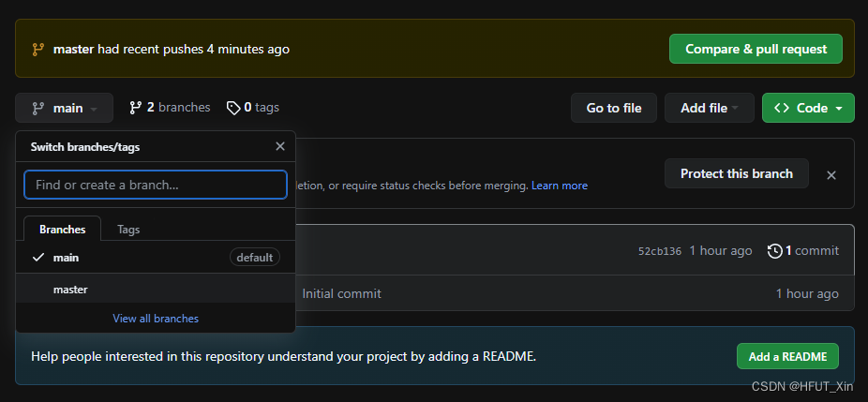The image size is (868, 402).
Task: Click the 1 hour ago commit timestamp
Action: click(721, 251)
